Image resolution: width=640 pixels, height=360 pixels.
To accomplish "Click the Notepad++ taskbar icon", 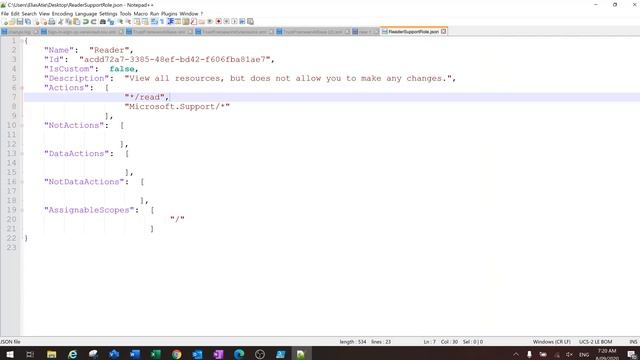I will tap(301, 354).
